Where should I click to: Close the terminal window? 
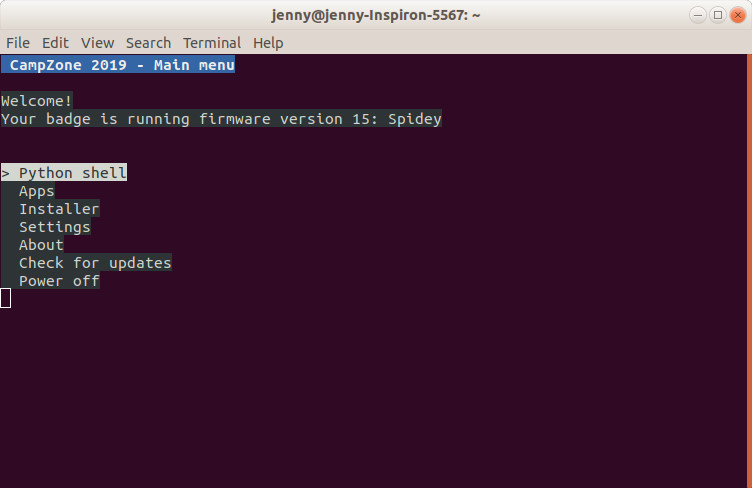pos(737,15)
